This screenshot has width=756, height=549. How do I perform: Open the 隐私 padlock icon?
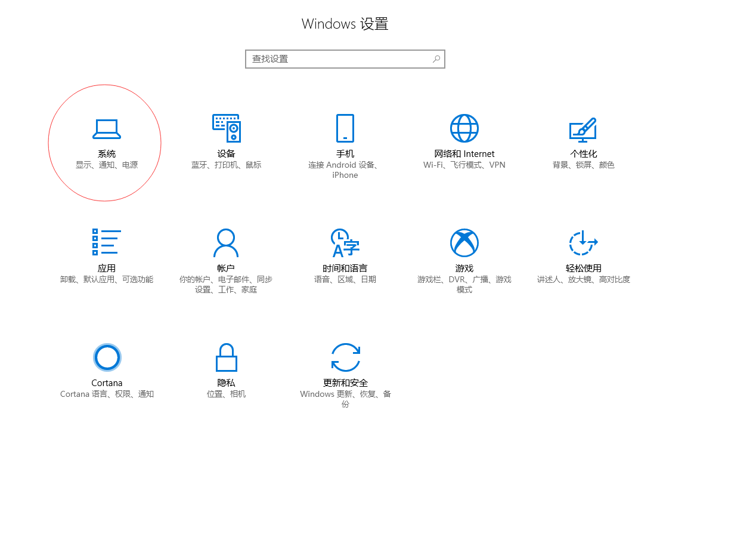pos(226,357)
